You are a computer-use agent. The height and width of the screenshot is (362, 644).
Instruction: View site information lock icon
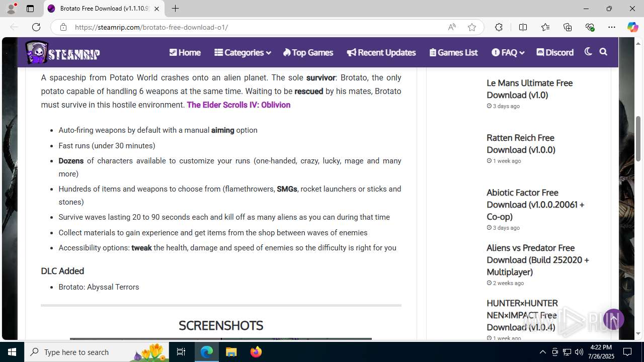63,27
